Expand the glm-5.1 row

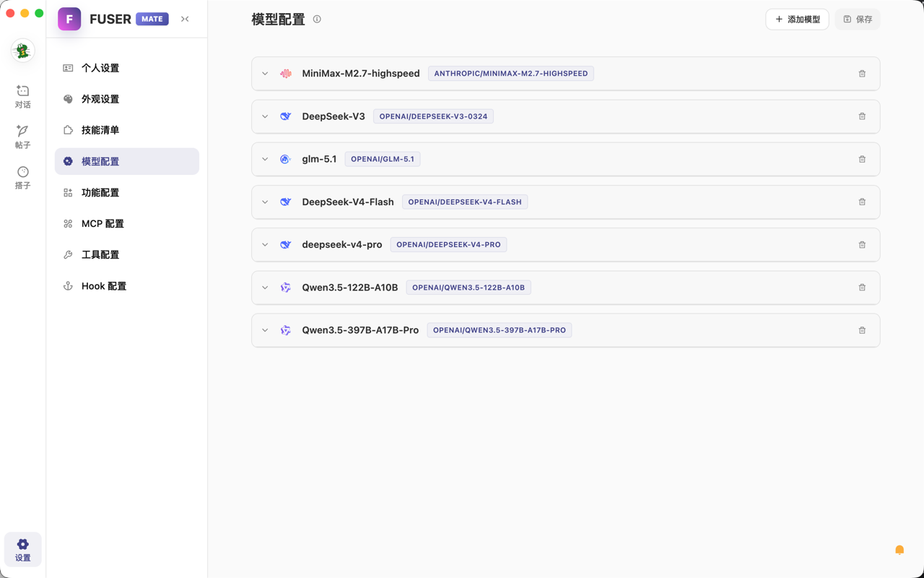[x=265, y=159]
